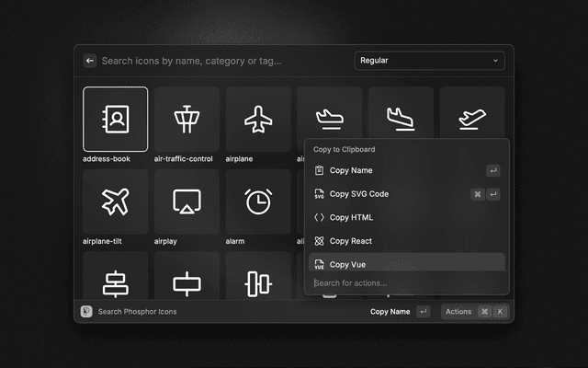Viewport: 588px width, 368px height.
Task: Open the Regular weight dropdown
Action: 429,61
